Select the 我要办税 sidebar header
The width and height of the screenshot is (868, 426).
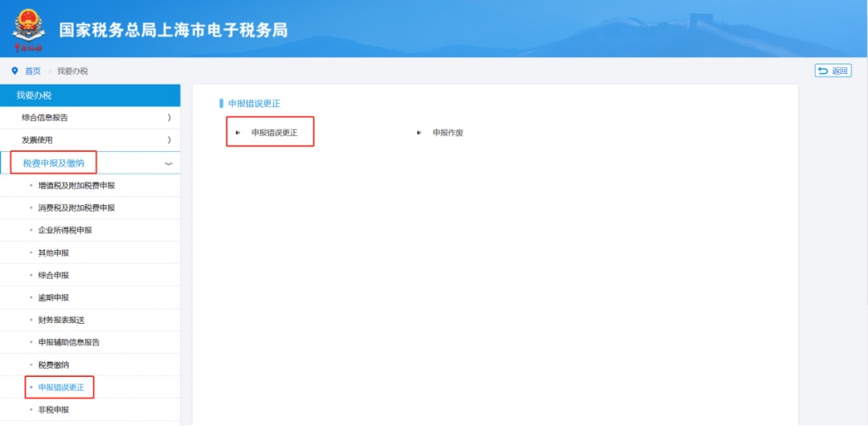click(90, 96)
